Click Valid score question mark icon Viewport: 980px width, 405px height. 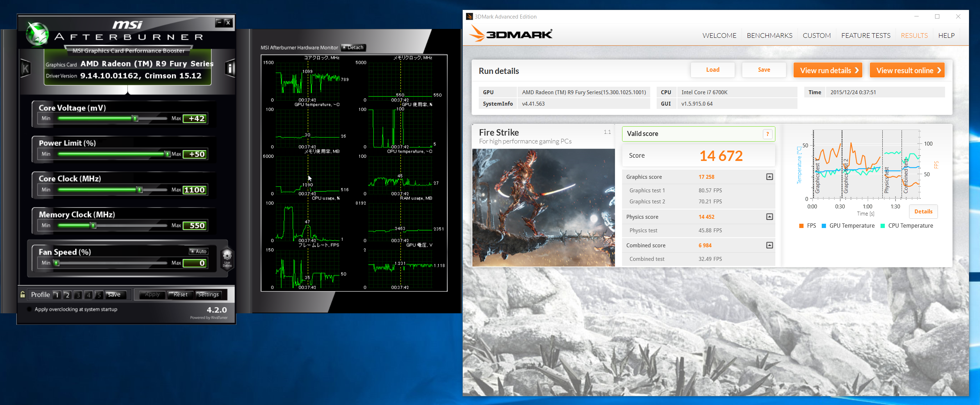point(767,134)
